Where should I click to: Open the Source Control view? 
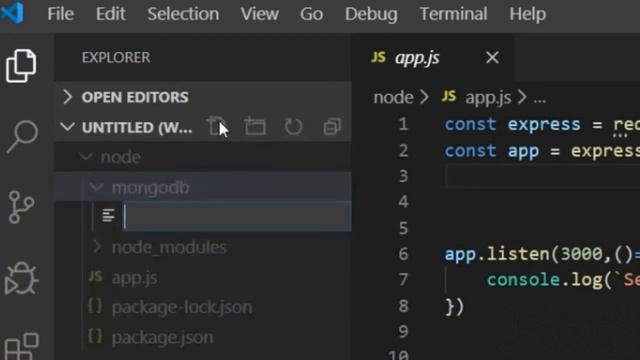pos(21,207)
